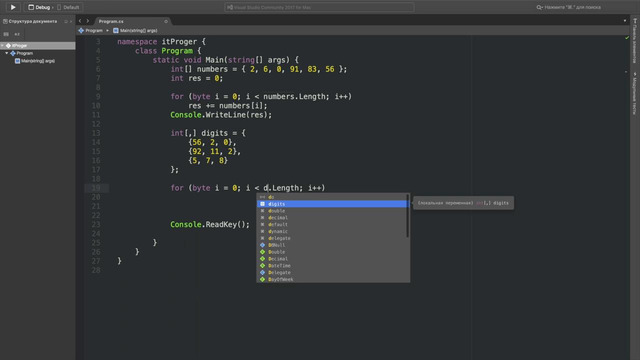The image size is (640, 360).
Task: Collapse the itProger namespace node
Action: pyautogui.click(x=2, y=46)
